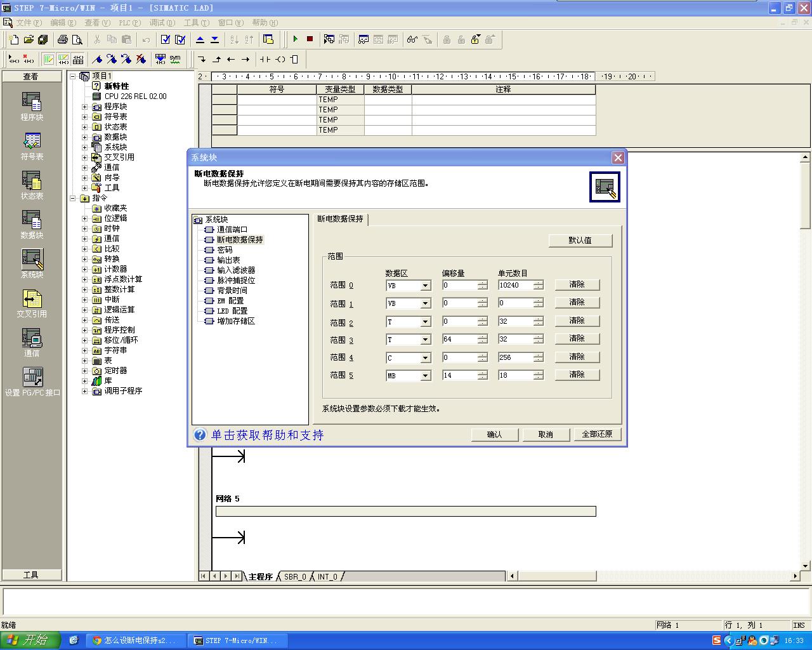This screenshot has height=650, width=812.
Task: Click the blue help question mark icon
Action: 200,435
